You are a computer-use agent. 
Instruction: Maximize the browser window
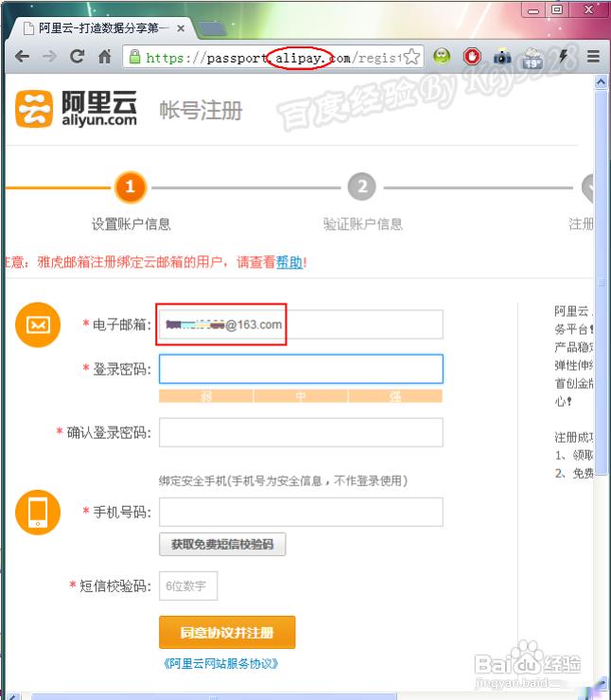pyautogui.click(x=557, y=10)
